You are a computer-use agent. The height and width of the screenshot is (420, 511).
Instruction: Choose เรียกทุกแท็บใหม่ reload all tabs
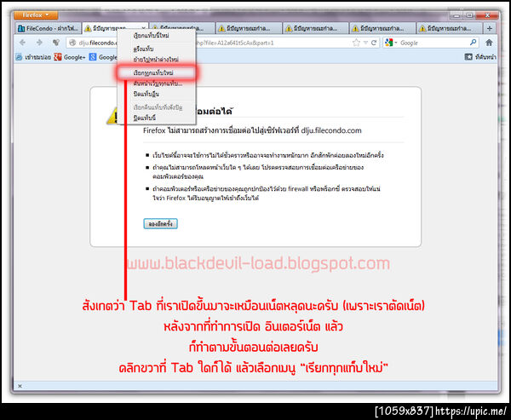(157, 72)
